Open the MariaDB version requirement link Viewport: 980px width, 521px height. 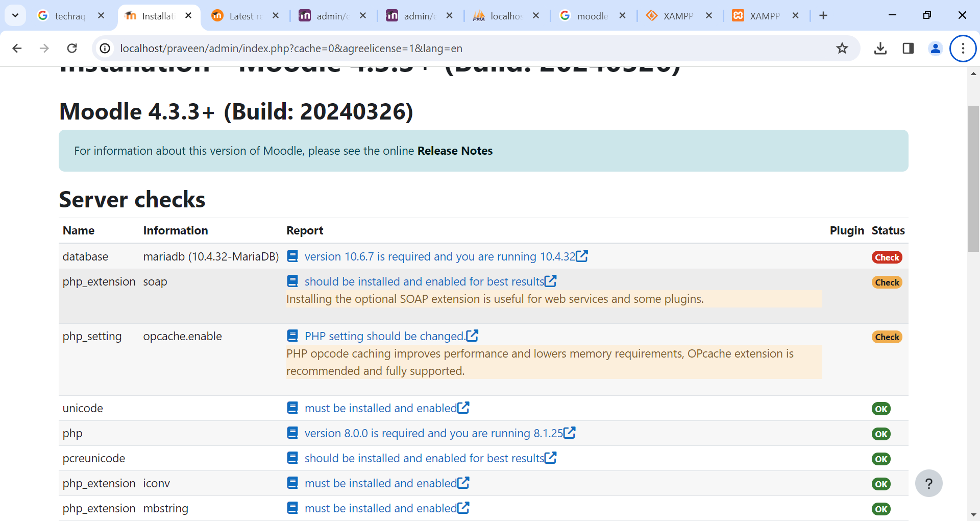pyautogui.click(x=446, y=256)
